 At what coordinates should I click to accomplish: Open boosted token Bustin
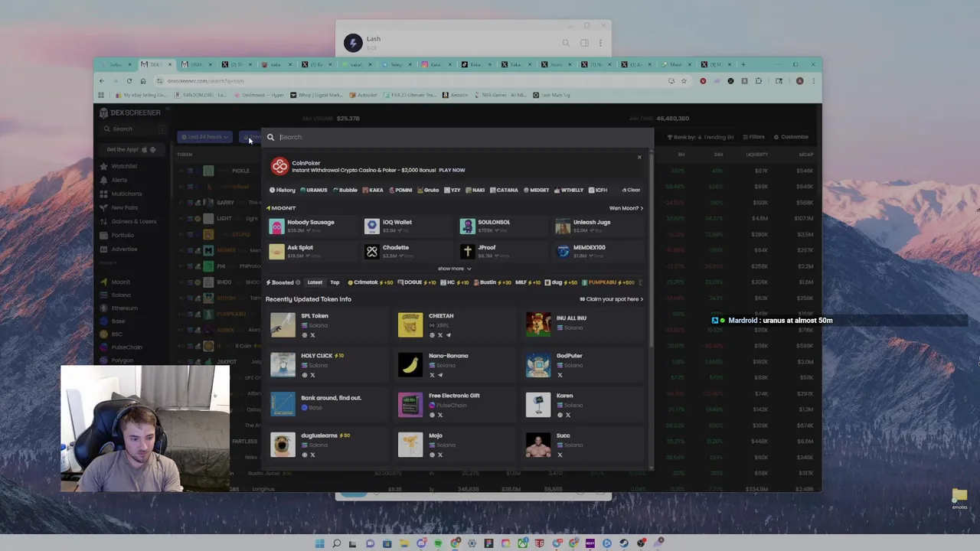click(491, 282)
